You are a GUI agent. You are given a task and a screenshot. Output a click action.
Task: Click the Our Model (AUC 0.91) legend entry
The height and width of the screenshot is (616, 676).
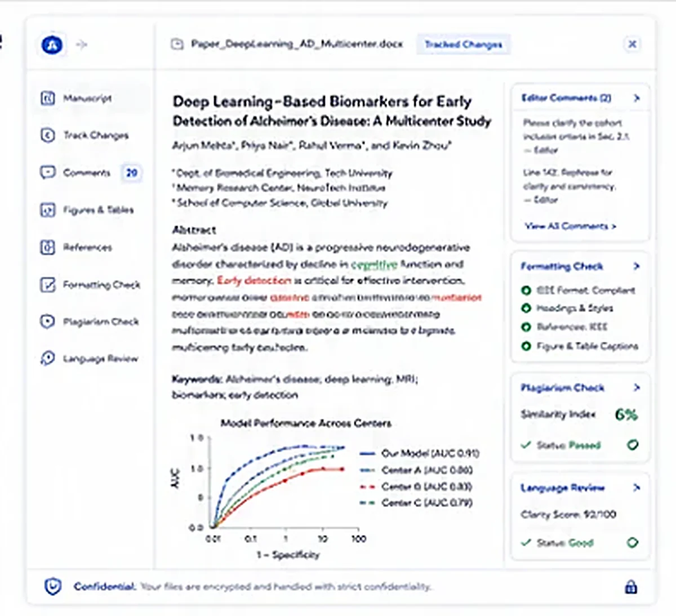tap(420, 453)
